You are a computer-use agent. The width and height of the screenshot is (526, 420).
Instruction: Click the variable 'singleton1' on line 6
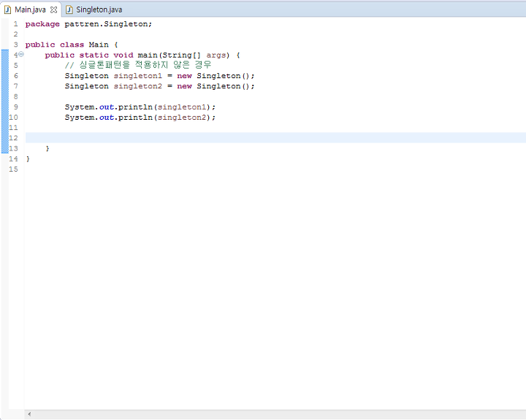pyautogui.click(x=138, y=76)
